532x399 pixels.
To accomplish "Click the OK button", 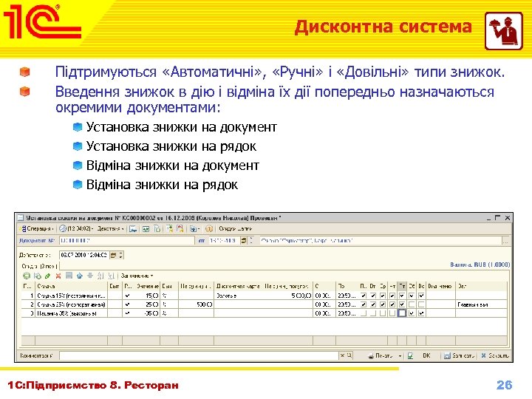I will pyautogui.click(x=426, y=355).
